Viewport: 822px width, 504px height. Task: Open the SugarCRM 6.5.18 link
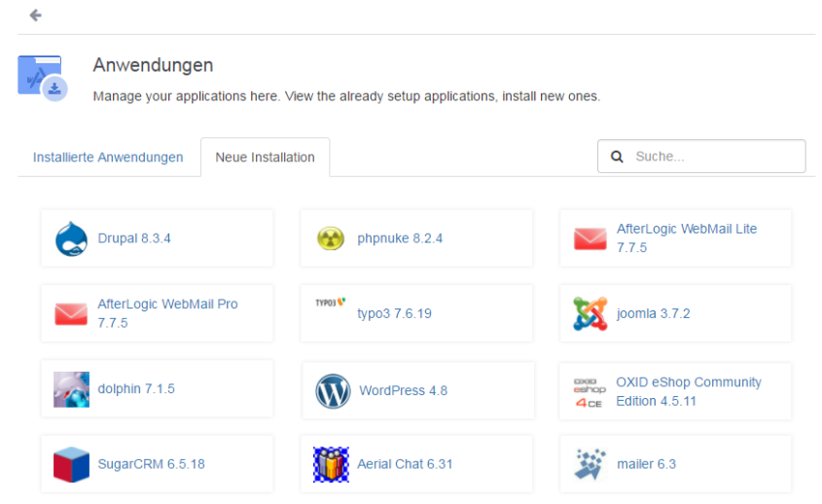152,464
